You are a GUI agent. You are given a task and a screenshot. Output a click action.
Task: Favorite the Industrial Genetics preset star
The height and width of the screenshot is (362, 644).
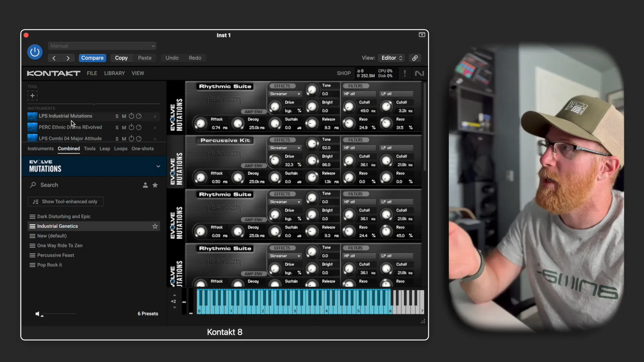155,226
